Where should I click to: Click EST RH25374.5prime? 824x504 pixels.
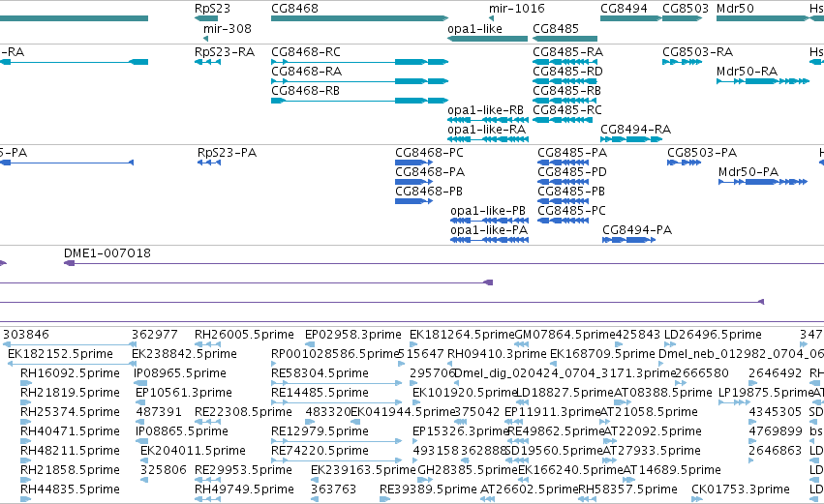70,412
